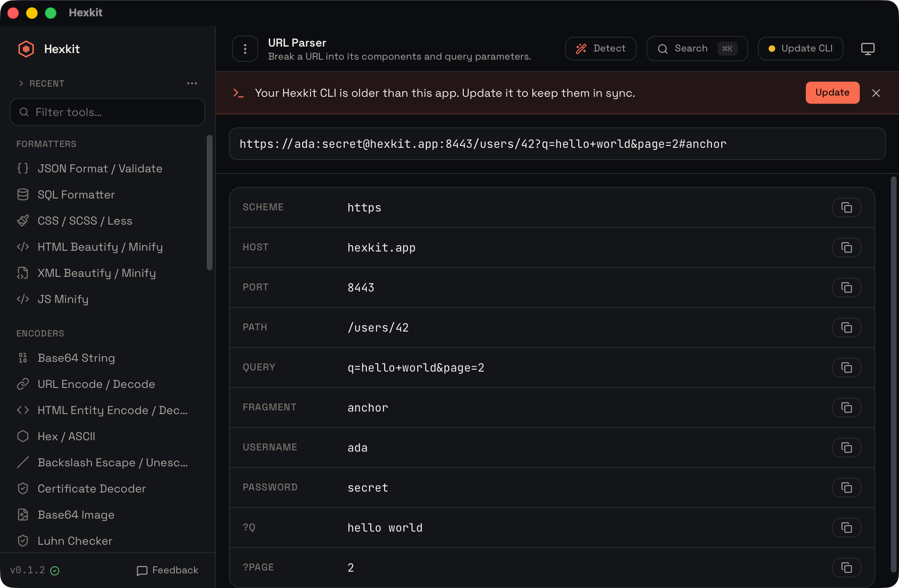Open the Search command palette
Viewport: 899px width, 588px height.
[x=697, y=49]
